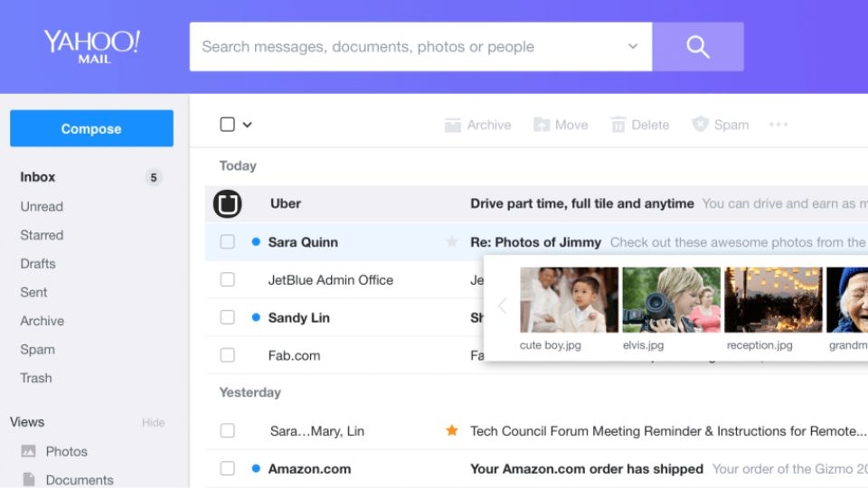Screen dimensions: 868x488
Task: Go to previous photos in attachment preview
Action: [502, 305]
